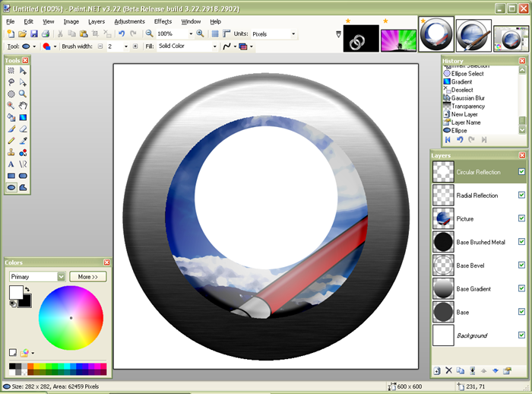
Task: Select the Recolor tool
Action: tap(23, 153)
